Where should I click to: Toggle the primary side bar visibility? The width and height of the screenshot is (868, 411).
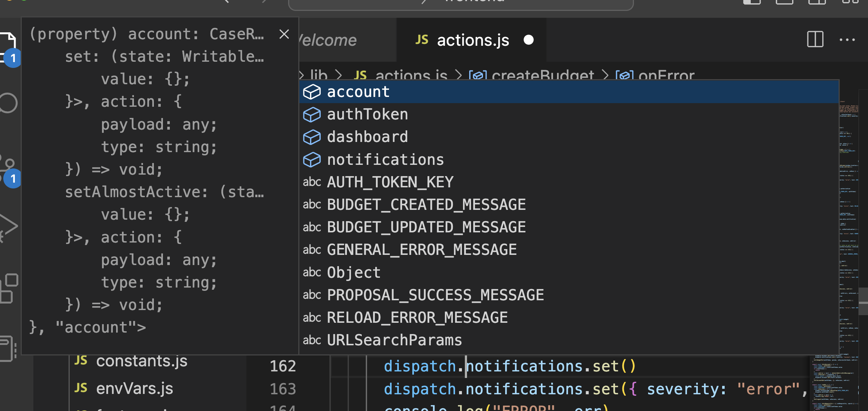pos(752,3)
